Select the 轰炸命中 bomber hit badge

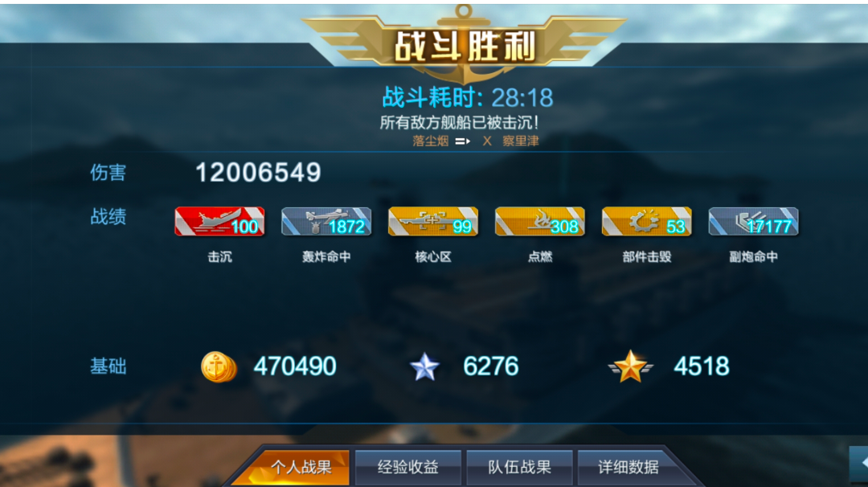pyautogui.click(x=326, y=221)
